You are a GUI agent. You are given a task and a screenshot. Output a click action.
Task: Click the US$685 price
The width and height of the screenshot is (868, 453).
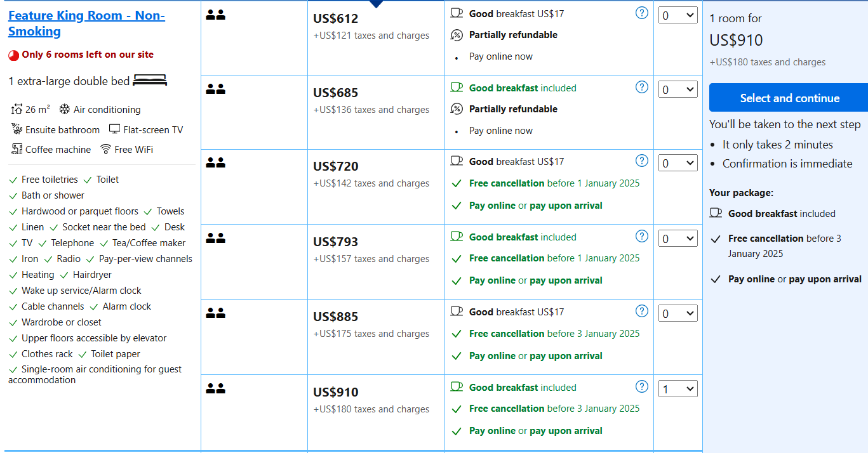click(x=335, y=93)
